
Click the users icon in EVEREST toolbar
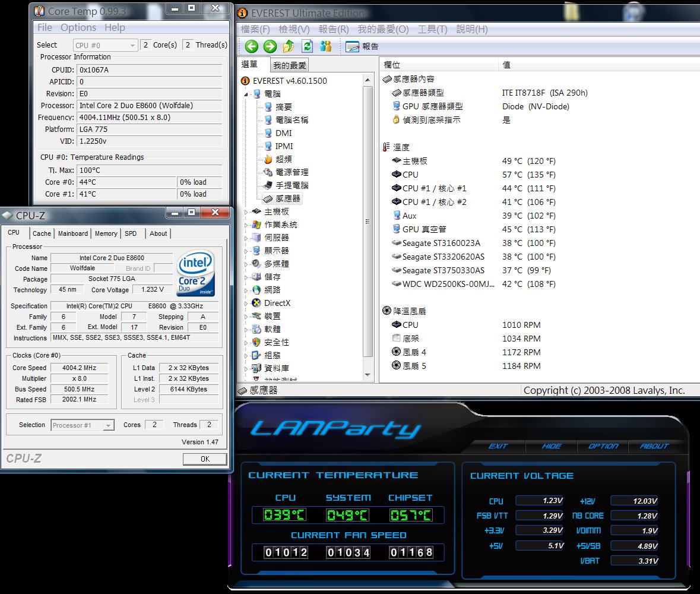click(x=325, y=46)
